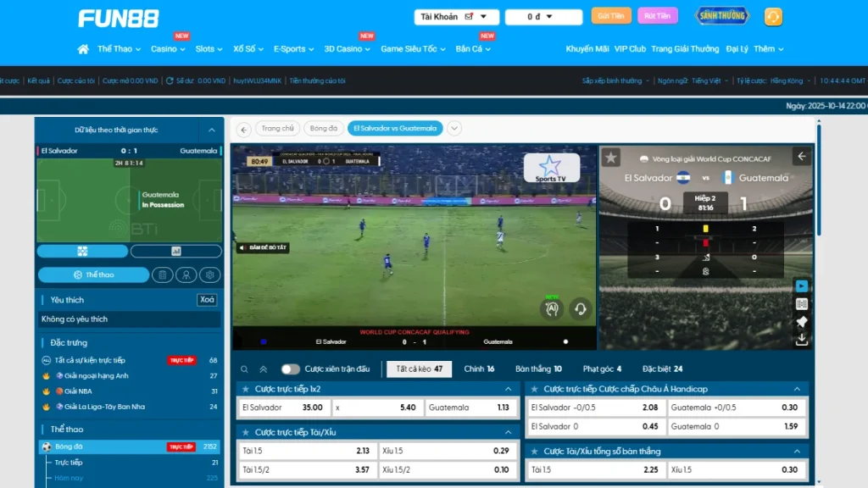
Task: Star the Cược trực tiếp 1x2 market
Action: (246, 389)
